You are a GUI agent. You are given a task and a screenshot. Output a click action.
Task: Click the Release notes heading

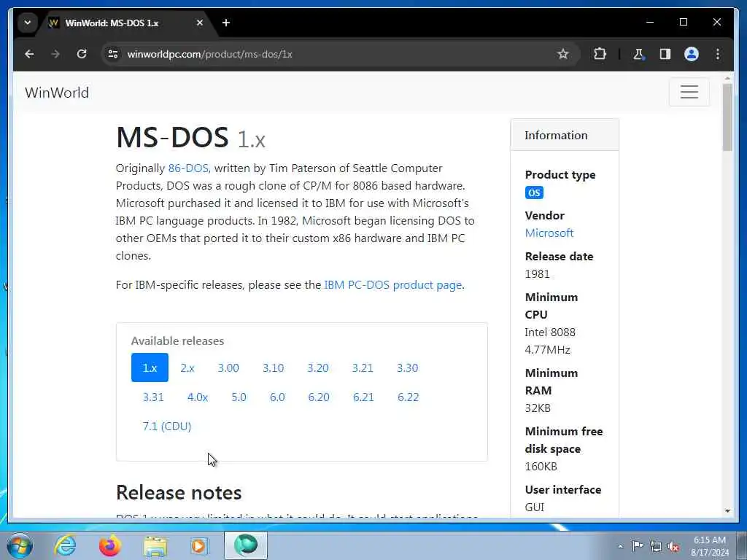179,492
